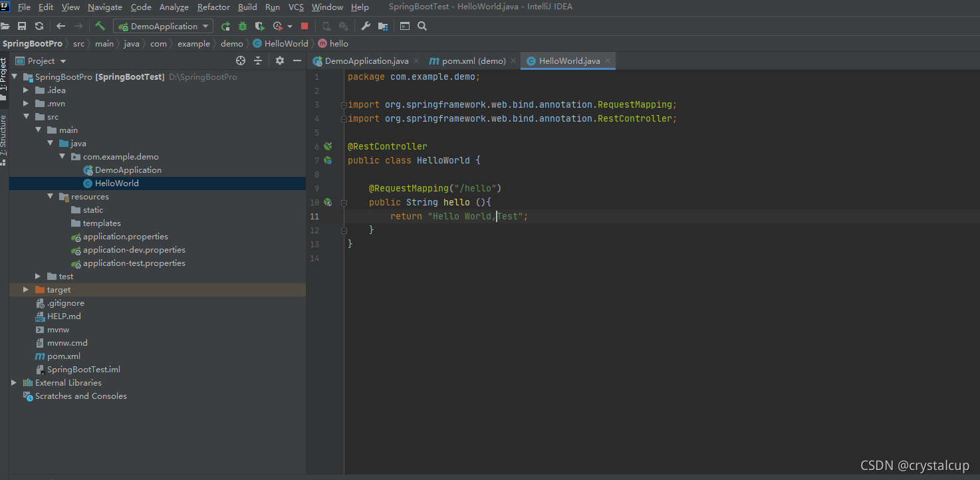Image resolution: width=980 pixels, height=480 pixels.
Task: Fold the hello method at line 10
Action: coord(344,202)
